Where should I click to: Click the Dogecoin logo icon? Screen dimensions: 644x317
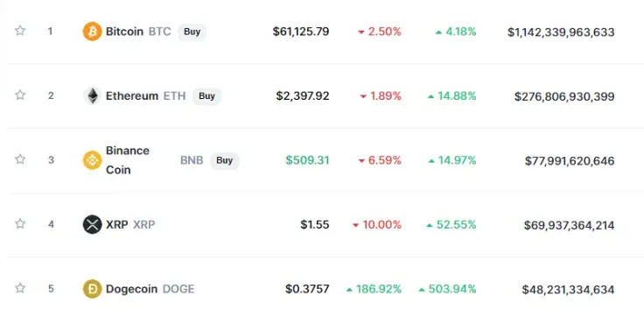[92, 289]
